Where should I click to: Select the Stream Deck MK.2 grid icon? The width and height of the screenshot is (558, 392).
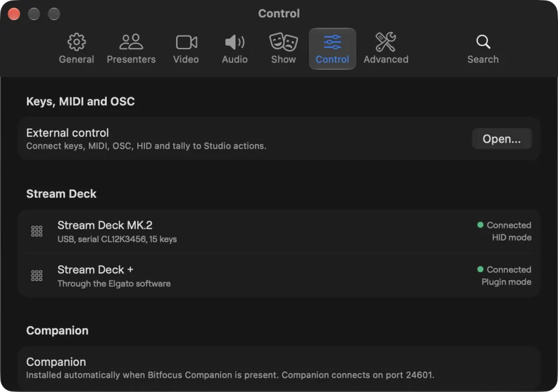click(x=37, y=231)
